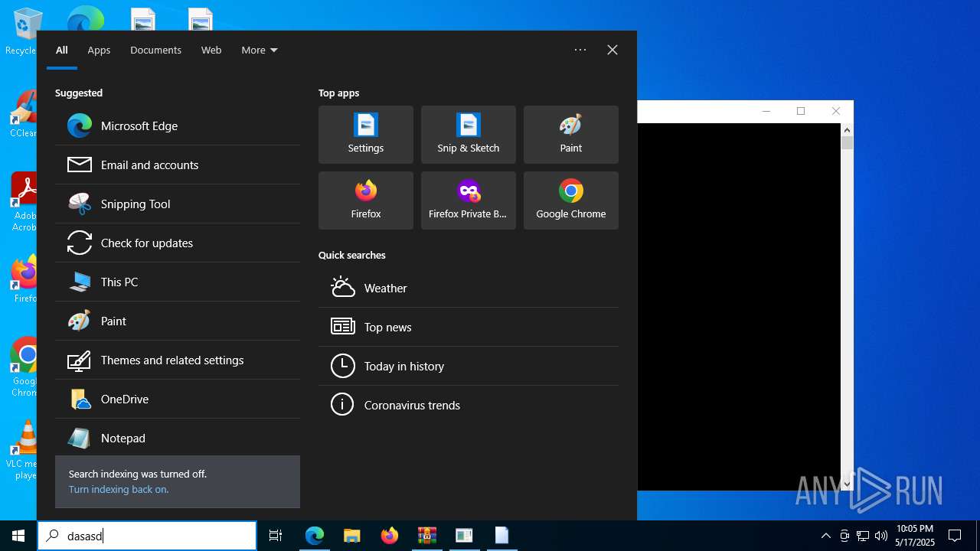Open OneDrive from suggestions
This screenshot has height=551, width=980.
(178, 399)
